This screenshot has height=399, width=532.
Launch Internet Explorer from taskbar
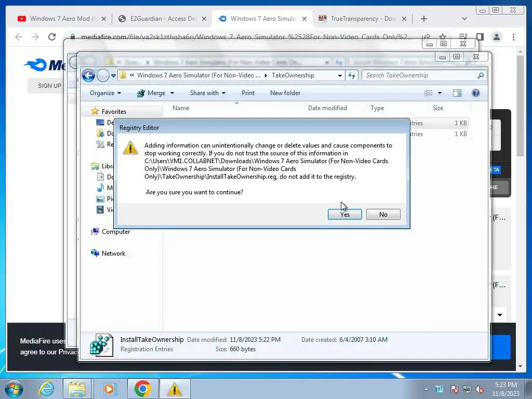click(x=46, y=389)
